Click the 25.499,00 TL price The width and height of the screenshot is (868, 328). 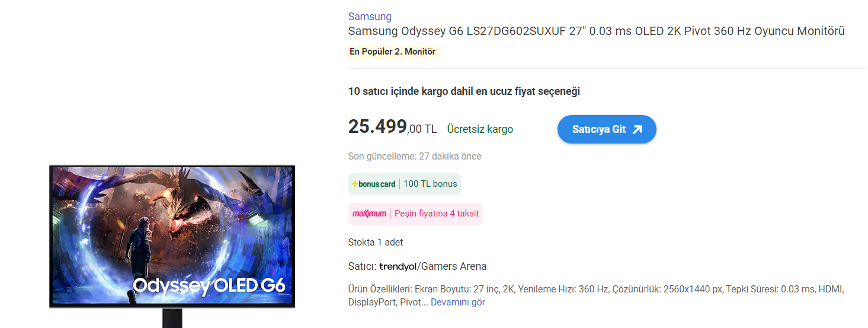click(392, 127)
